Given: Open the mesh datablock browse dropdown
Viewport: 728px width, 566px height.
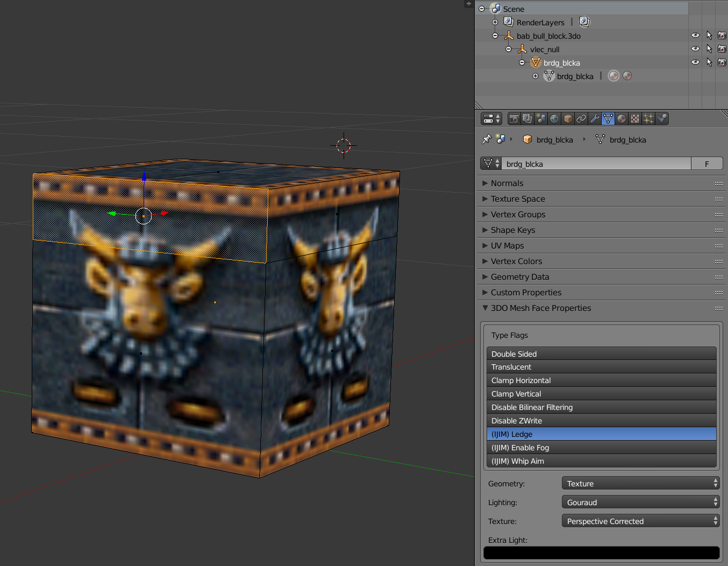Looking at the screenshot, I should coord(491,164).
